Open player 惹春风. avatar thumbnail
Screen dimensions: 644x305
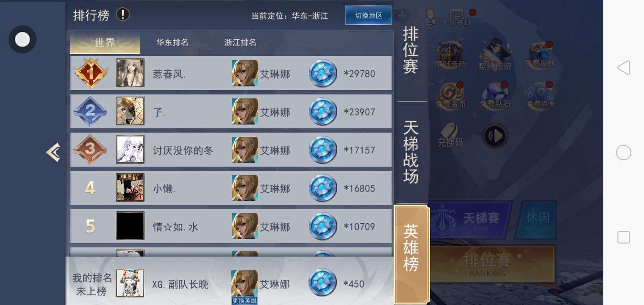(x=130, y=73)
